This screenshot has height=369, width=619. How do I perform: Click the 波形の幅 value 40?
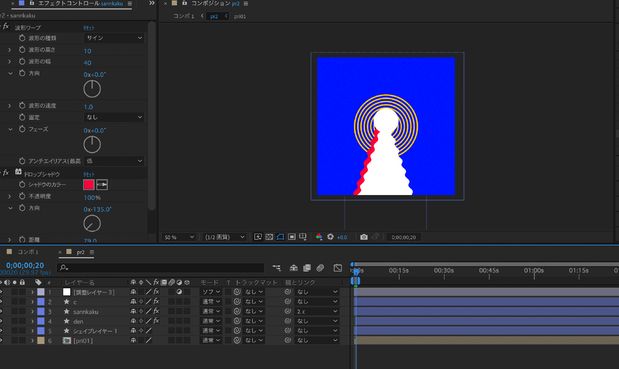pyautogui.click(x=87, y=63)
